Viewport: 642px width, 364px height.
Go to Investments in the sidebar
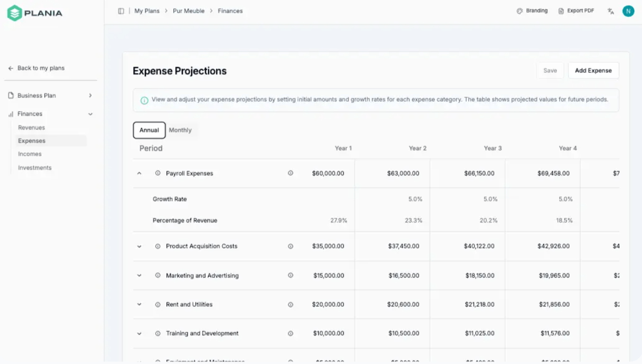click(x=35, y=168)
